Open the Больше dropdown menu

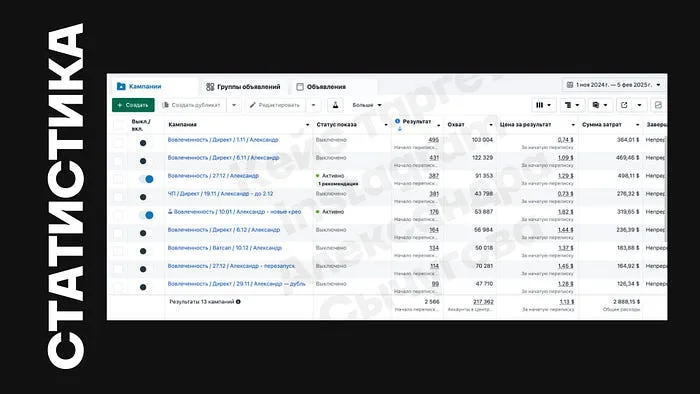click(x=367, y=105)
